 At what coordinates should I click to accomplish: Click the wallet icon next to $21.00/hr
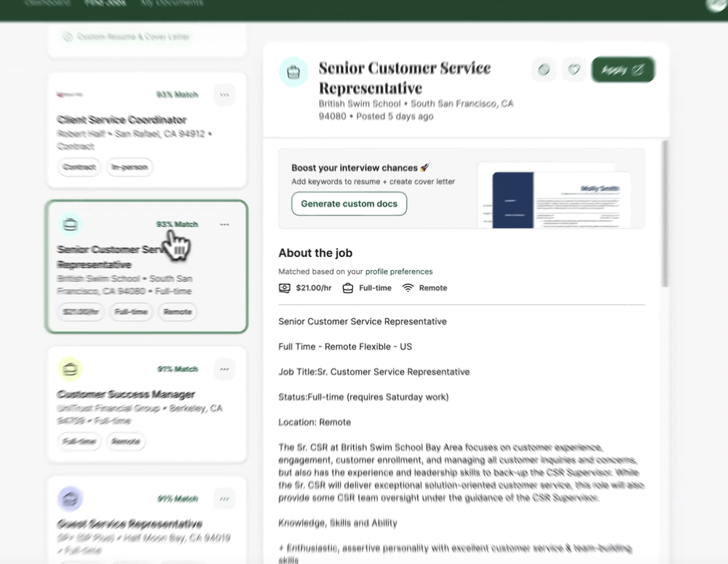284,287
